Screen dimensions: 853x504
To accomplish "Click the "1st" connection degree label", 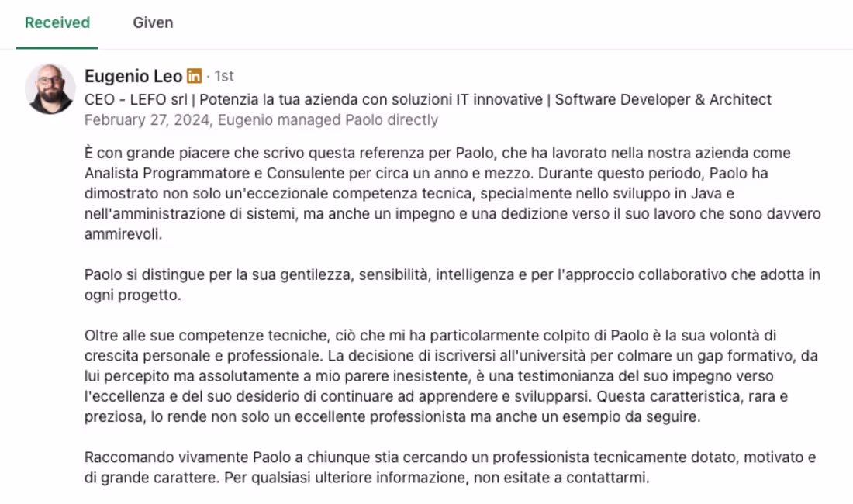I will (223, 76).
